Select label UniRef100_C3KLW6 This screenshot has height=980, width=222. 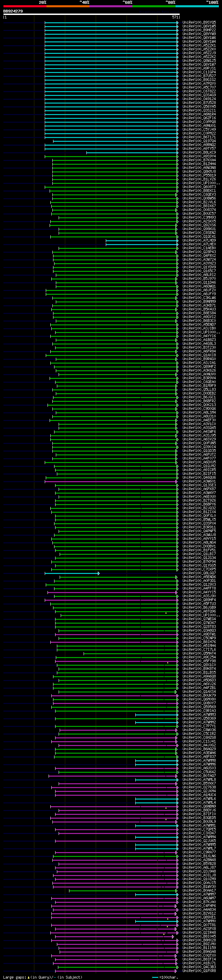click(199, 298)
